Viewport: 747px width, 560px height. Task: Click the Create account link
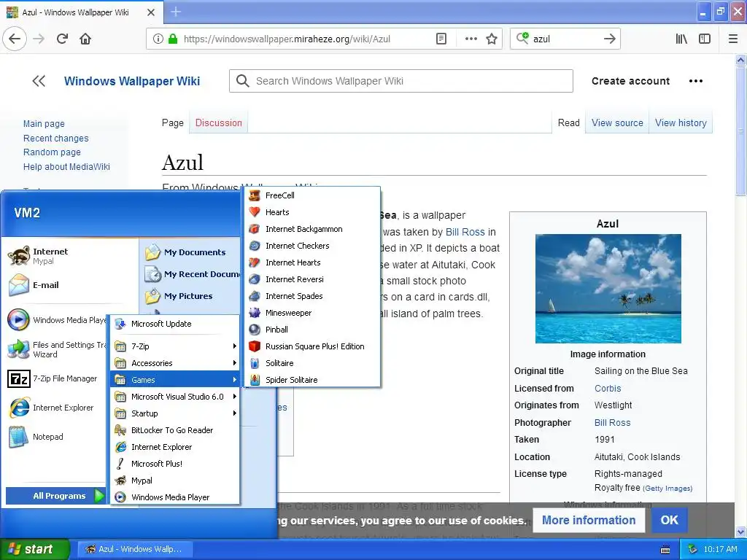630,81
